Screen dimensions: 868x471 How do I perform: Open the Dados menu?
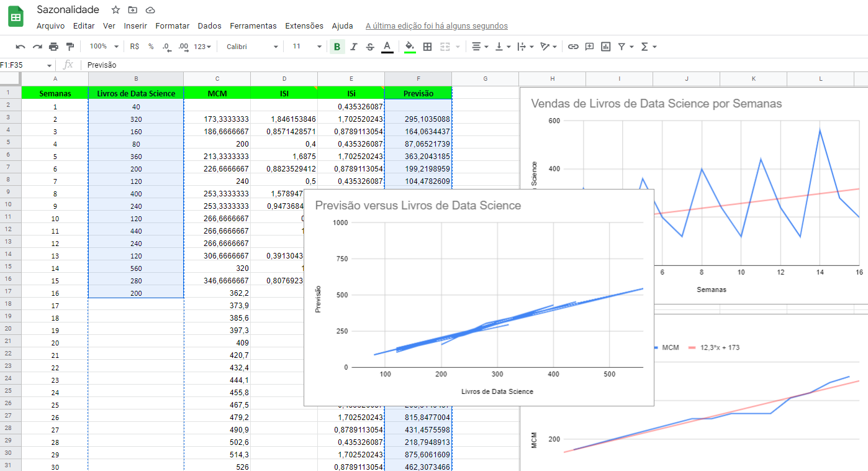pyautogui.click(x=210, y=26)
